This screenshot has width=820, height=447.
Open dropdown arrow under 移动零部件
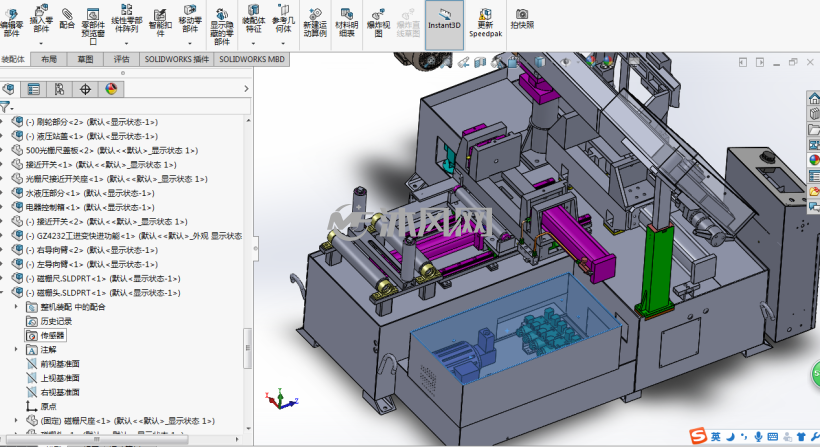[x=190, y=44]
